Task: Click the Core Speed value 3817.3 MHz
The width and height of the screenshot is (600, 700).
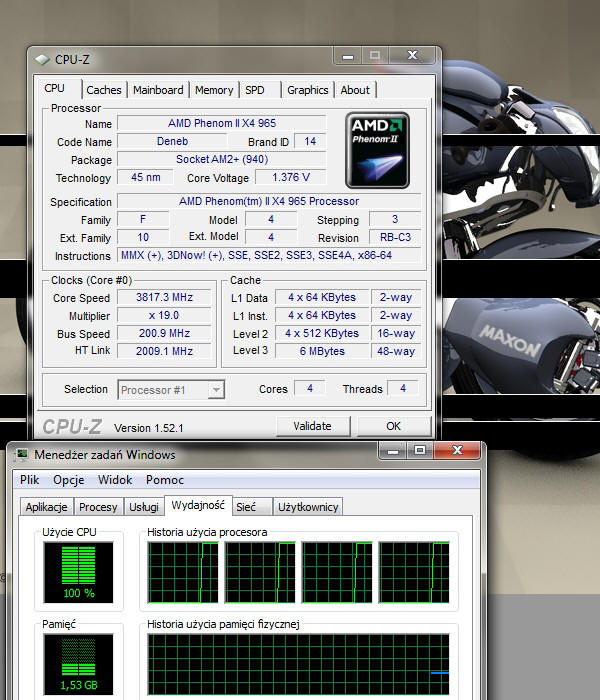Action: pyautogui.click(x=164, y=297)
